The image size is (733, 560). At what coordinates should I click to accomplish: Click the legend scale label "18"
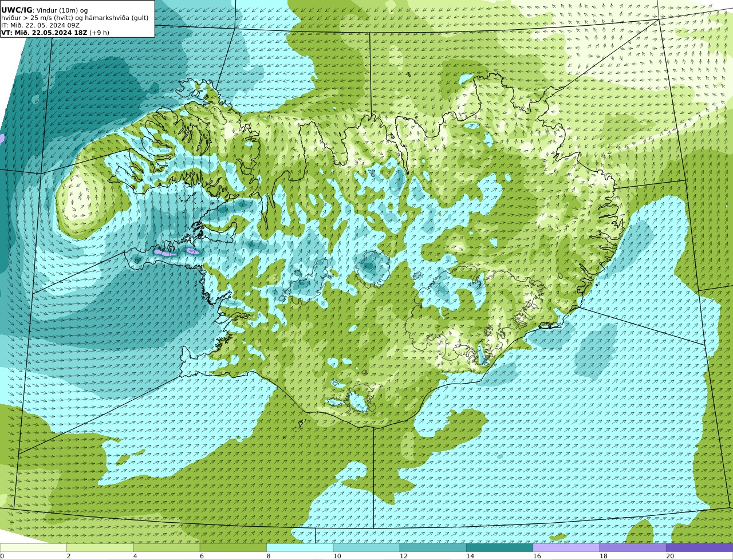603,556
